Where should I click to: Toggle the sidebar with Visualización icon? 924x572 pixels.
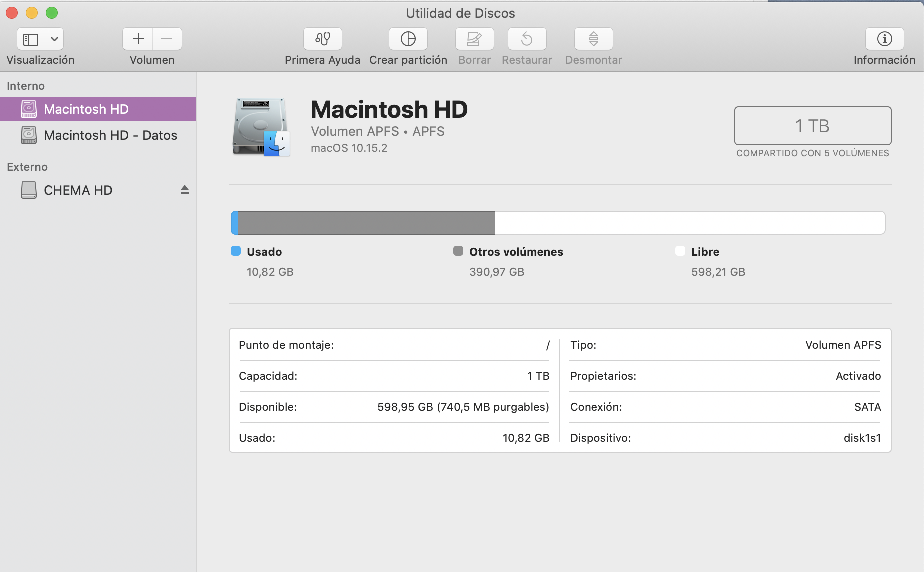(31, 39)
